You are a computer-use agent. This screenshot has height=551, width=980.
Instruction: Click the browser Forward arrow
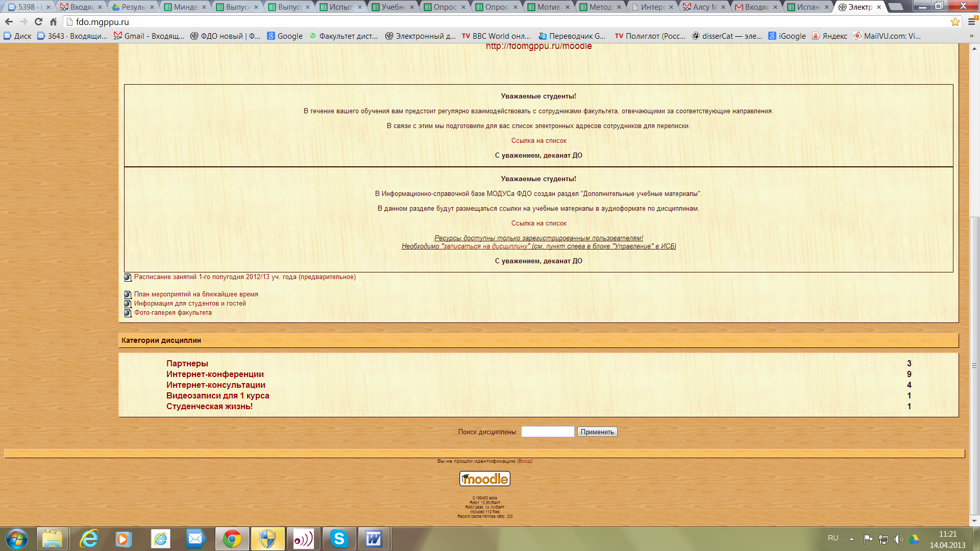(23, 22)
